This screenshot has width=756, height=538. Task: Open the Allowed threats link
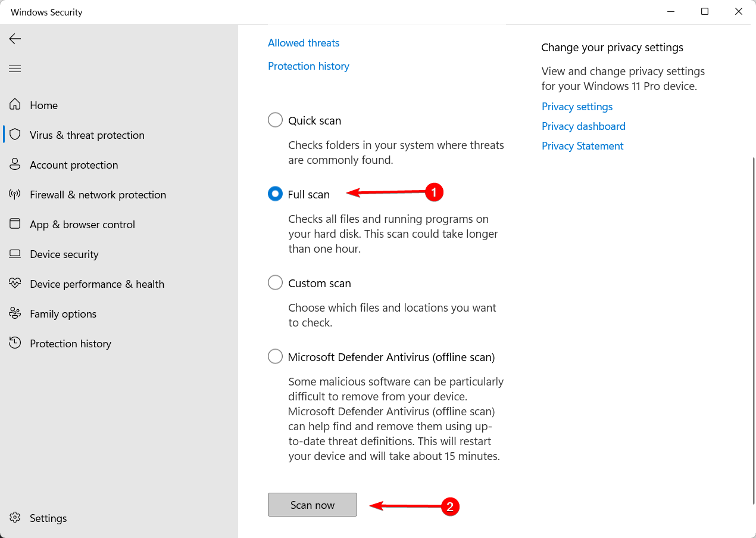(x=304, y=43)
